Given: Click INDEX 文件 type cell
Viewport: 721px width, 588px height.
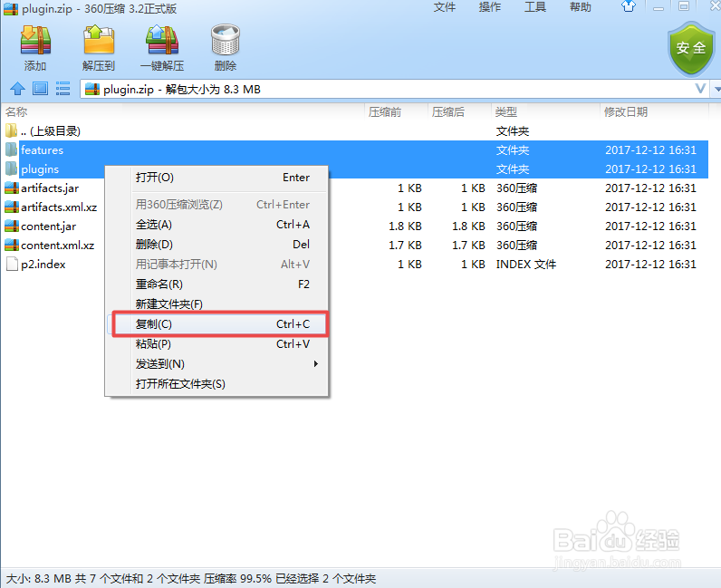Looking at the screenshot, I should point(526,265).
